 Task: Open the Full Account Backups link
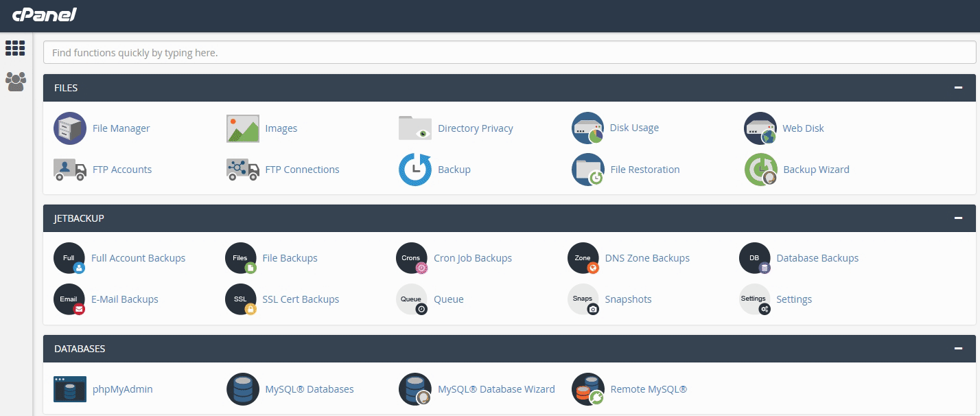coord(139,258)
